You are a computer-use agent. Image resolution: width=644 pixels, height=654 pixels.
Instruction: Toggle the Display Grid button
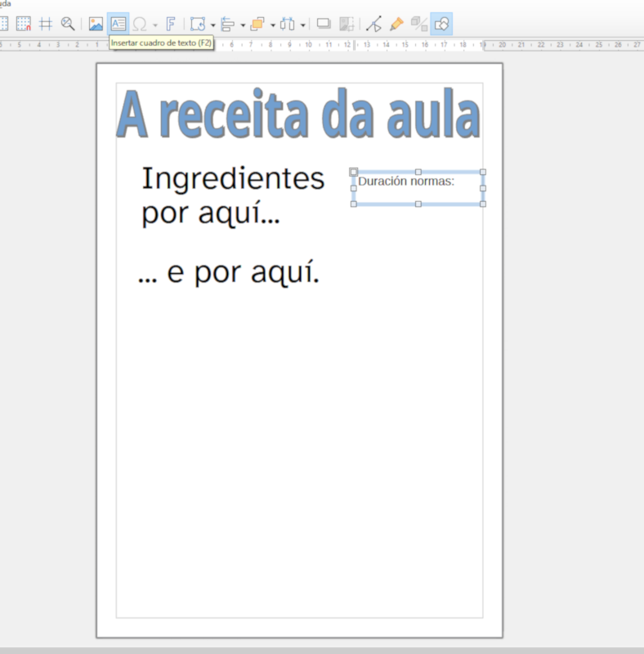pos(3,24)
